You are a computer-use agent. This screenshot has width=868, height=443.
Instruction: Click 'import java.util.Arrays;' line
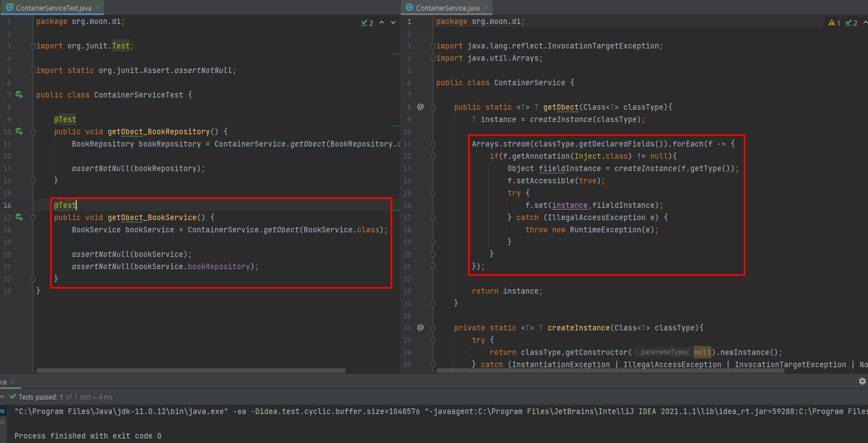[489, 58]
